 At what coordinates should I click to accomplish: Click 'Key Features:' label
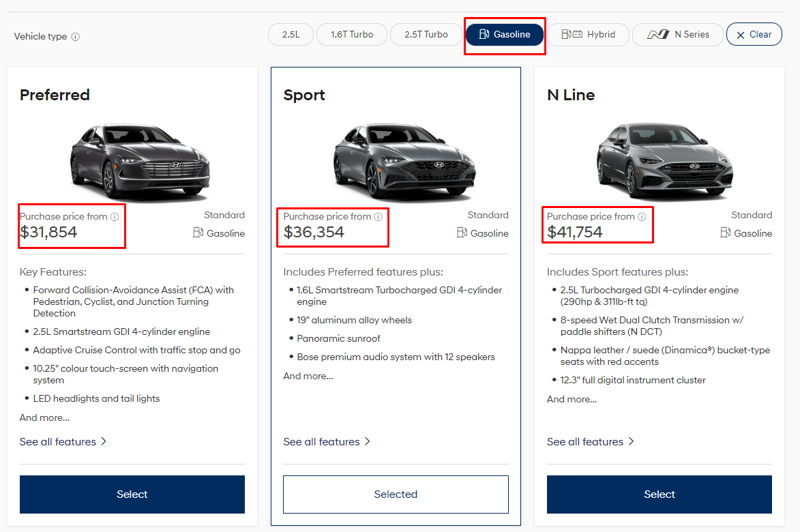coord(53,272)
